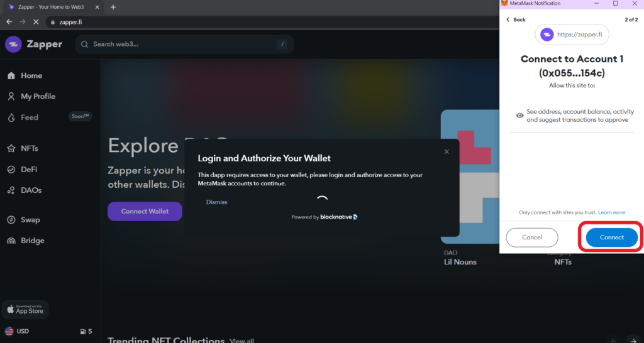Click the MetaMask fox icon
The width and height of the screenshot is (644, 343).
pos(504,3)
